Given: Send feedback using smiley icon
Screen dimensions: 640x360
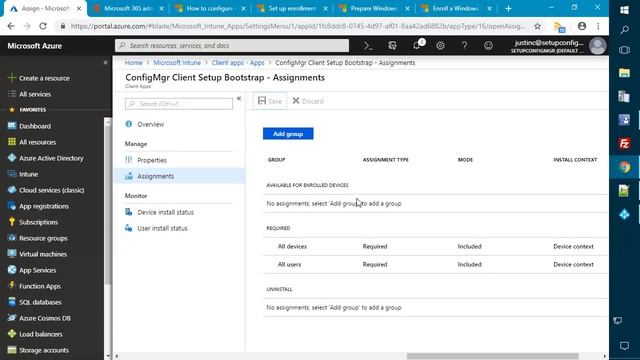Looking at the screenshot, I should (488, 46).
